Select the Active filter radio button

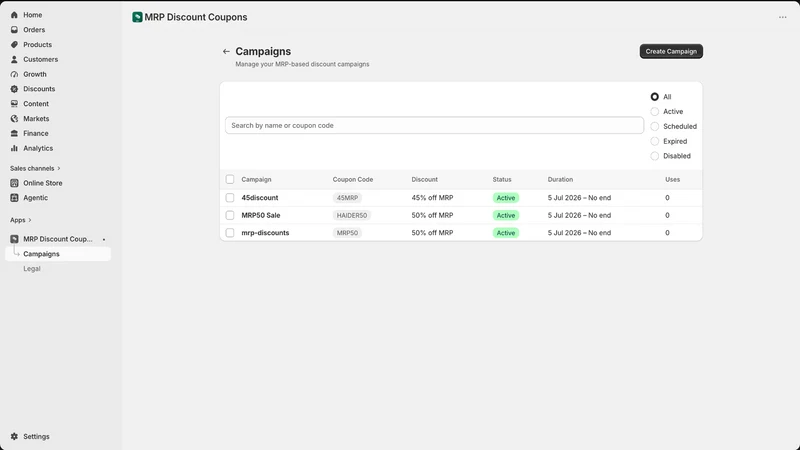(x=655, y=111)
